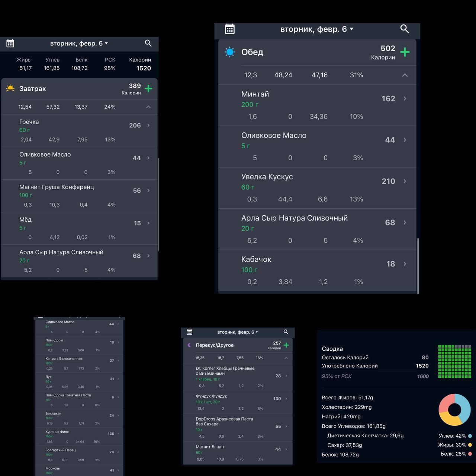Open the Гречка row arrow
Viewport: 476px width, 476px height.
pyautogui.click(x=148, y=125)
